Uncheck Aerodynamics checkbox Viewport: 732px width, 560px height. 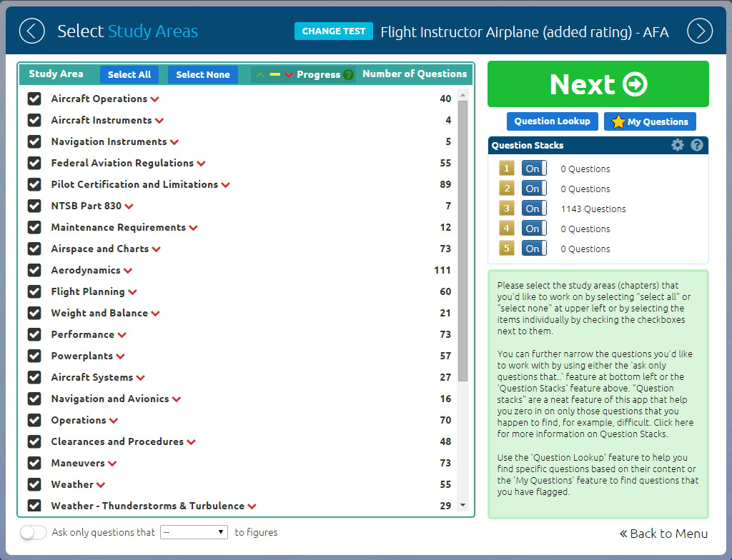point(34,270)
